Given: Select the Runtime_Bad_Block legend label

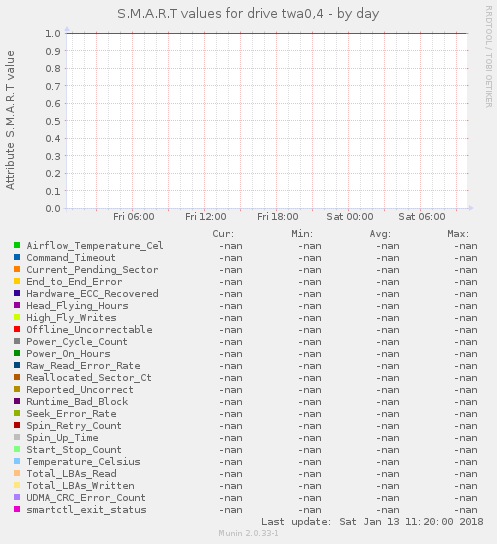Looking at the screenshot, I should (77, 402).
